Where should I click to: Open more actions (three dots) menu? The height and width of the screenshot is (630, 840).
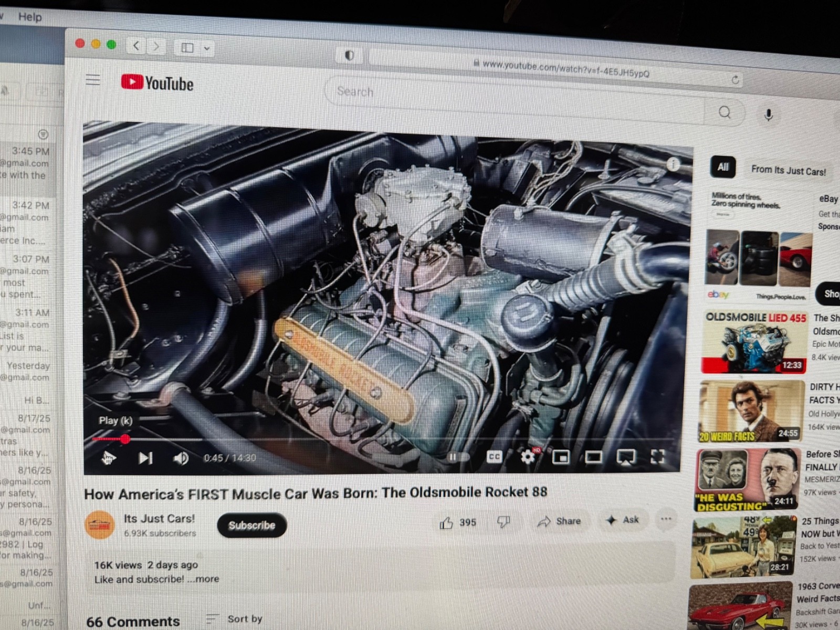666,519
